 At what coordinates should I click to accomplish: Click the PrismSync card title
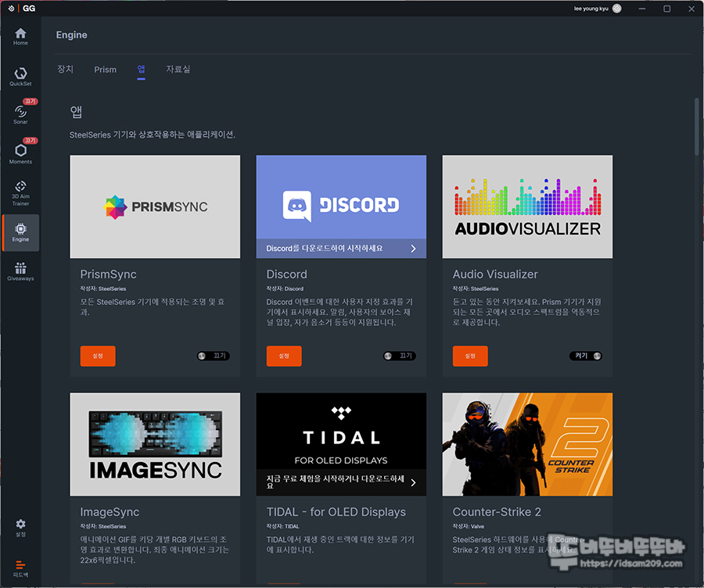pos(108,274)
